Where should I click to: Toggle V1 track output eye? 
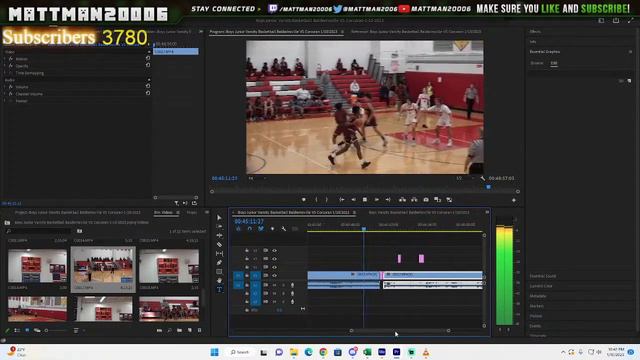pos(274,276)
